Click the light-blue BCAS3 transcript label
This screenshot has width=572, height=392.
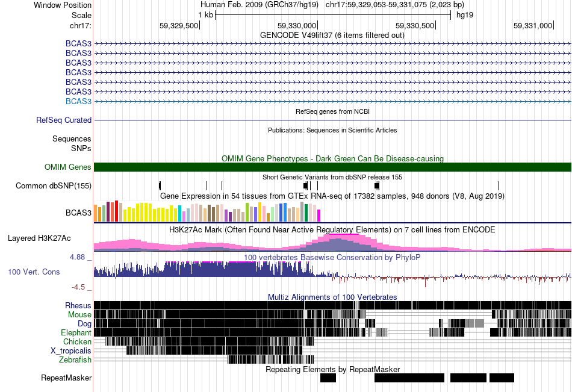[x=78, y=102]
